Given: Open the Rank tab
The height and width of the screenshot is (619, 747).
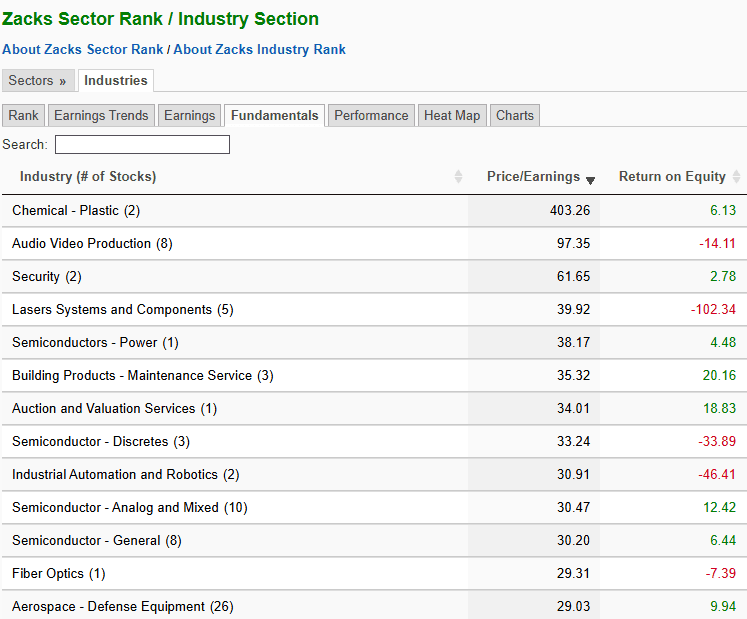Looking at the screenshot, I should [23, 115].
